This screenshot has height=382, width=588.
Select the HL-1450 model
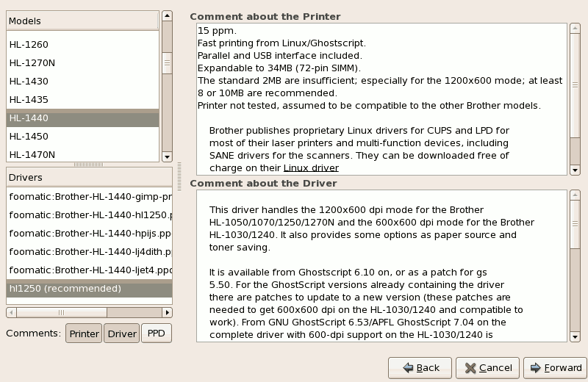(x=82, y=136)
